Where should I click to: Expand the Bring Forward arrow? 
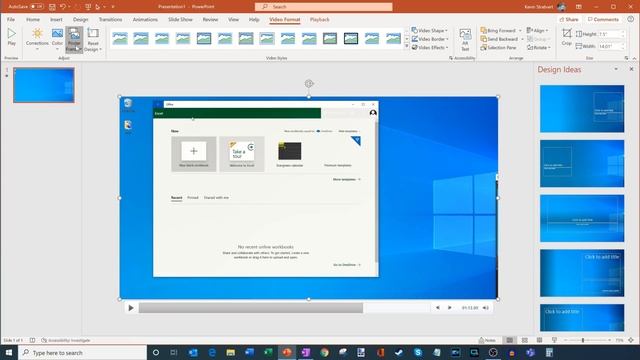click(520, 31)
